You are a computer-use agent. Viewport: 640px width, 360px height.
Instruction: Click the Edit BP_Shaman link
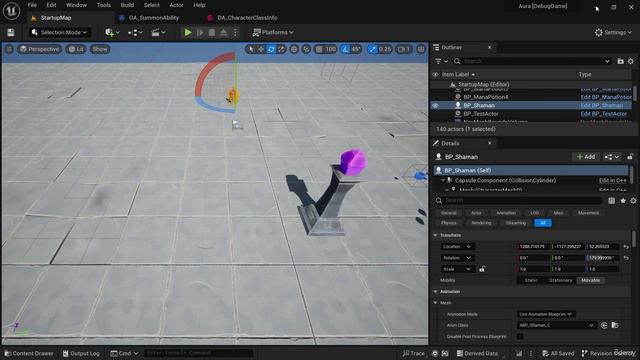[x=602, y=105]
